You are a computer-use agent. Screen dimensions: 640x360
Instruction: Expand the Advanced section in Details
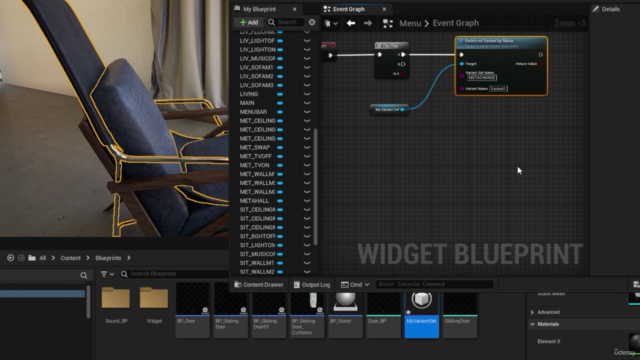[532, 312]
